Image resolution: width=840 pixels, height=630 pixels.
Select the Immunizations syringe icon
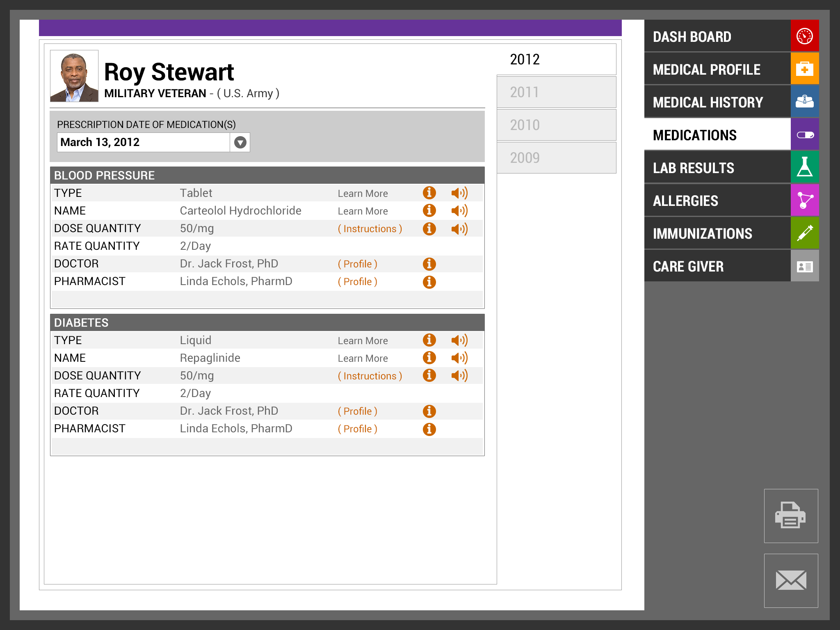(804, 233)
